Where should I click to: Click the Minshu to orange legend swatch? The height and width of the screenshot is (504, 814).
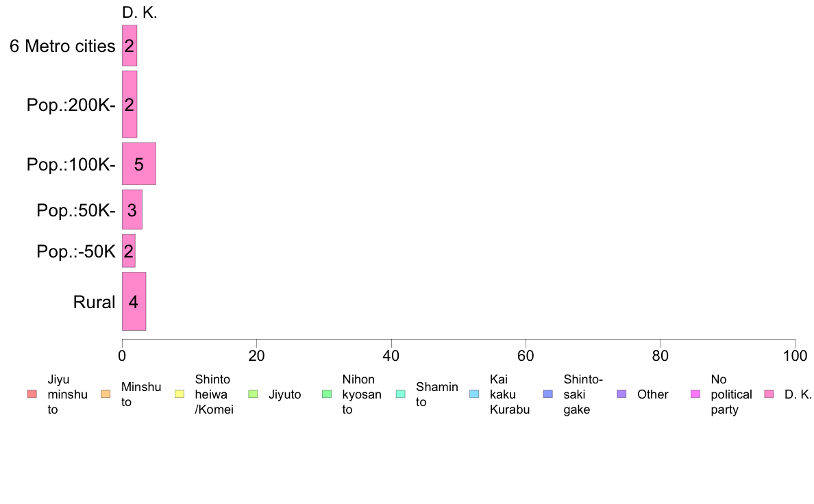(x=106, y=394)
